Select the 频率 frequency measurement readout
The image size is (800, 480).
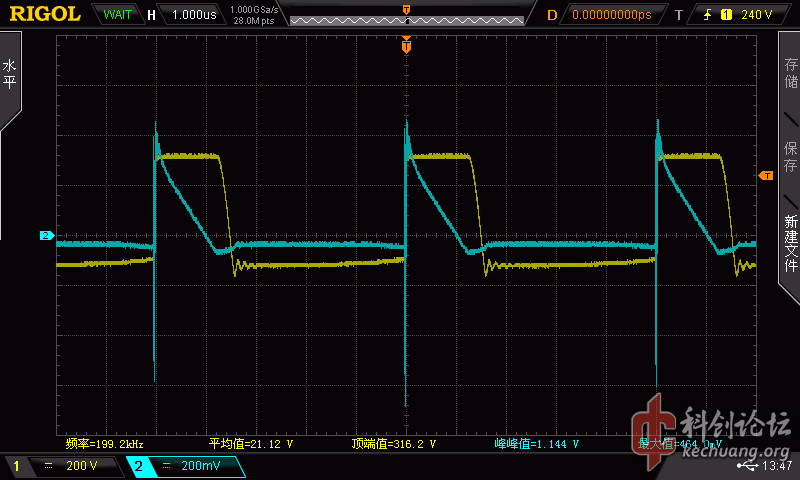coord(104,443)
